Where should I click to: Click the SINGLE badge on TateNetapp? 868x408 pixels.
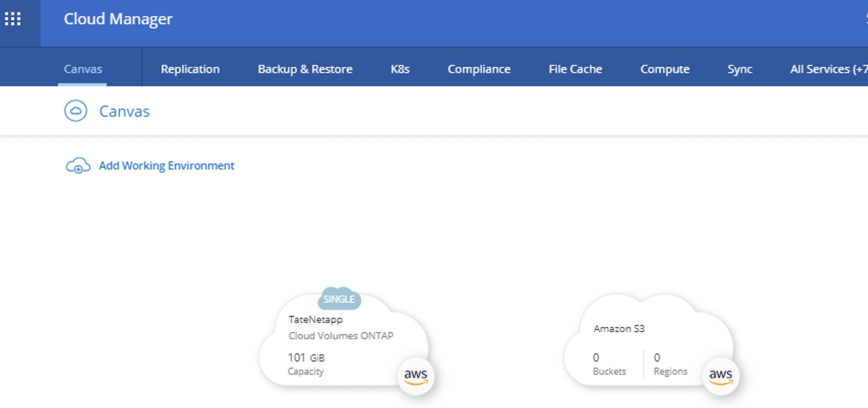339,299
